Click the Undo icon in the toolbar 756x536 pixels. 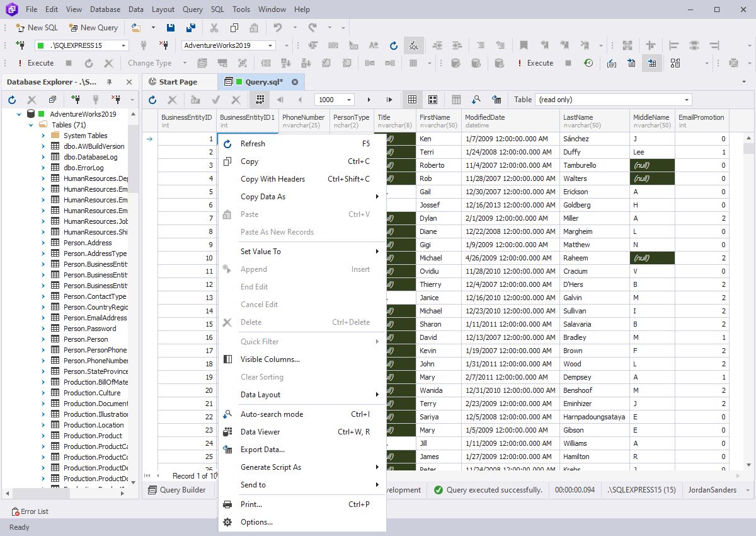point(279,28)
